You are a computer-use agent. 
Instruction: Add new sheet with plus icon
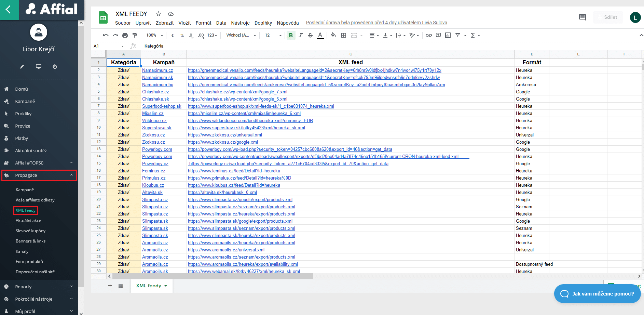coord(110,286)
